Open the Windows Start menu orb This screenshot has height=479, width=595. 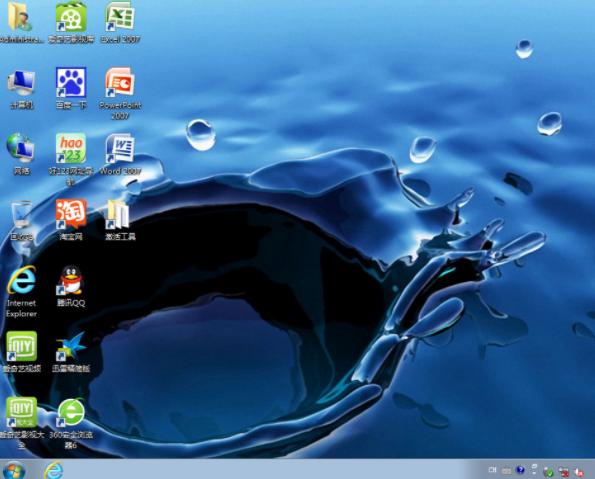[14, 470]
